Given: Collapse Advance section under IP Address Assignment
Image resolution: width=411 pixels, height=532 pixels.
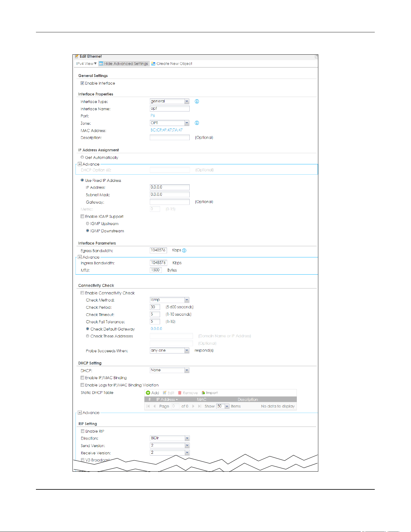Looking at the screenshot, I should [80, 164].
